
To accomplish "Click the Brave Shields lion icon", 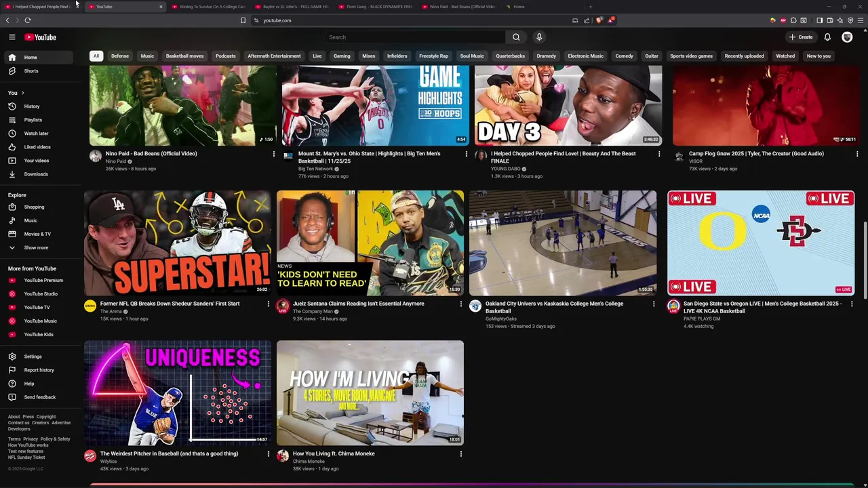I will point(599,20).
